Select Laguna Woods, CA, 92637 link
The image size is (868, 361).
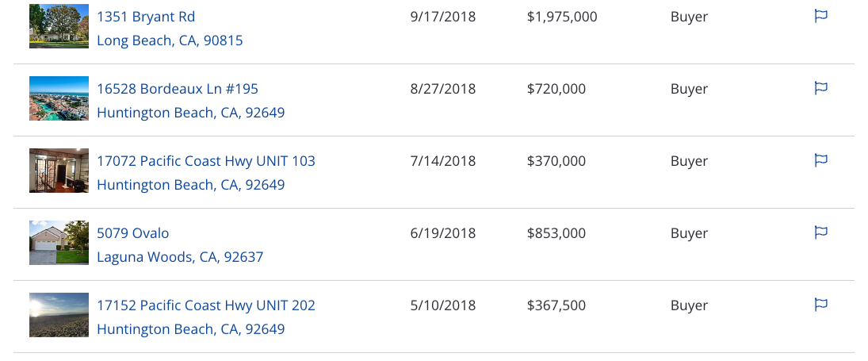(180, 257)
